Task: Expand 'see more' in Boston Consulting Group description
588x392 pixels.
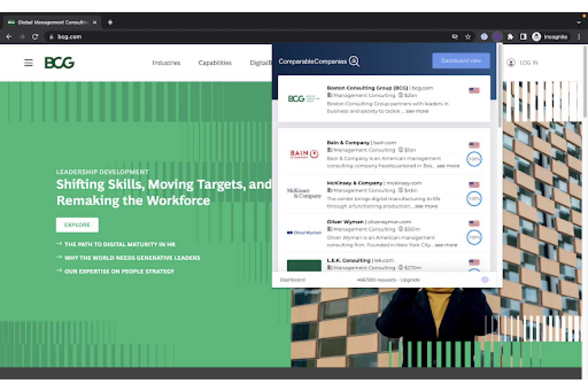Action: (x=417, y=111)
